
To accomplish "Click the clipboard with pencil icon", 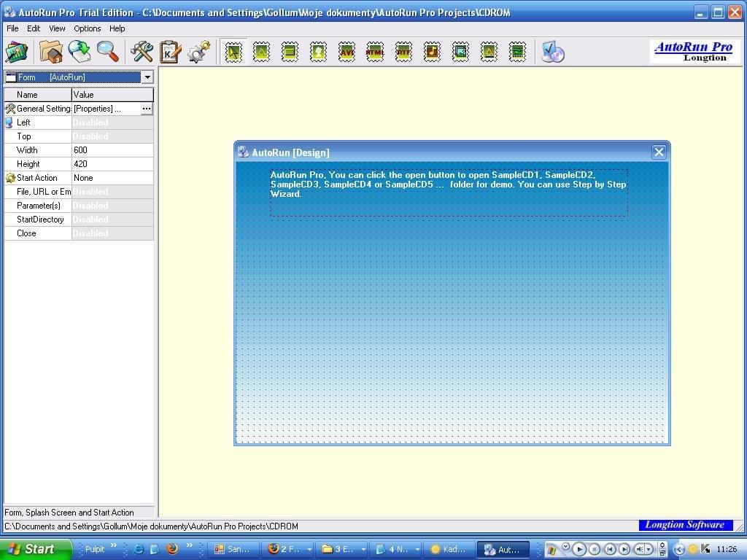I will point(170,52).
